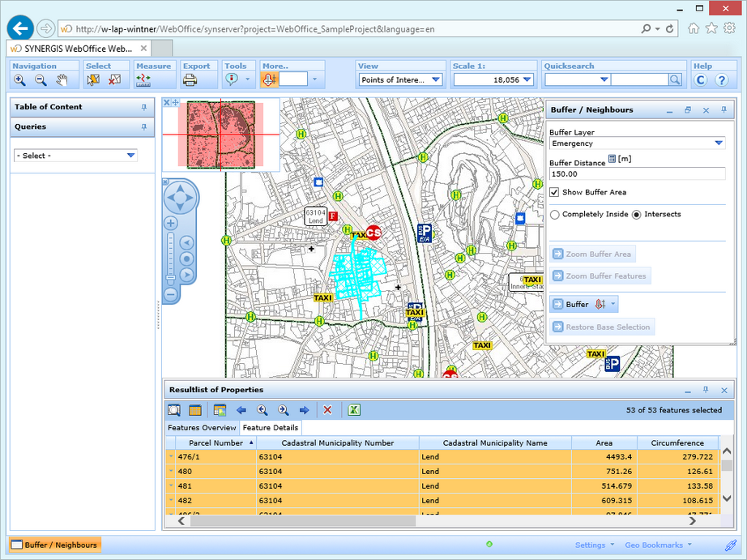Switch to the Features Overview tab

click(202, 428)
